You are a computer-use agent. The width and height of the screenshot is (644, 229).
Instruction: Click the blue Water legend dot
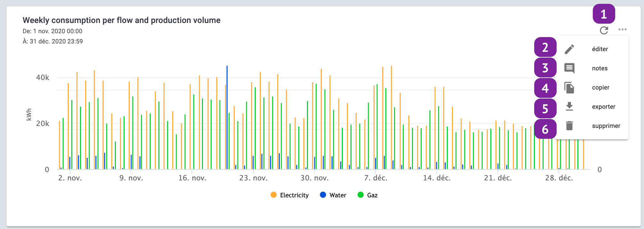click(323, 195)
